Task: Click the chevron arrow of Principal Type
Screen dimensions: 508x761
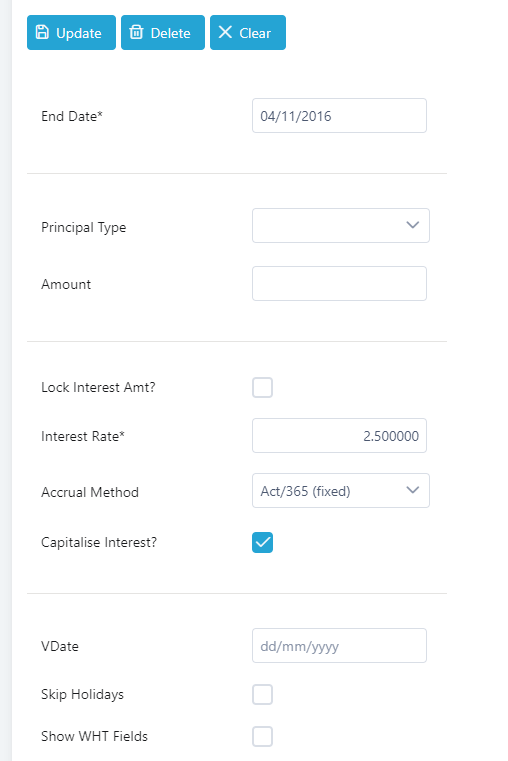Action: [x=412, y=225]
